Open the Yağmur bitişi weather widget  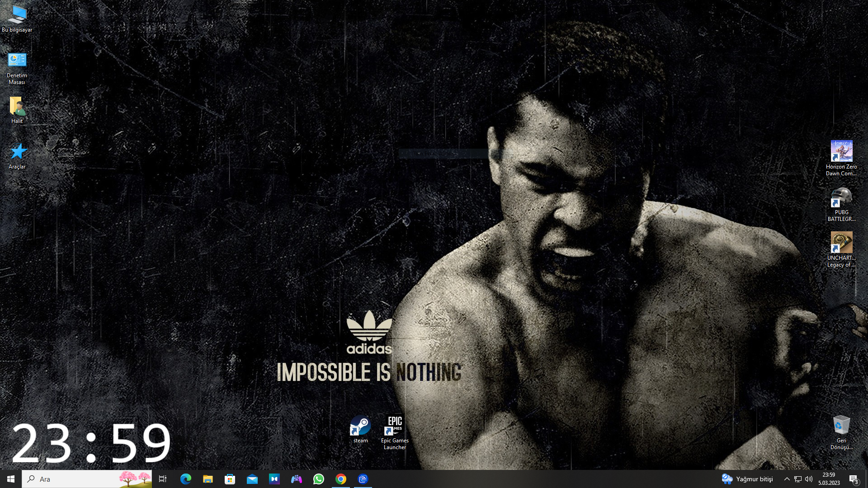tap(747, 479)
